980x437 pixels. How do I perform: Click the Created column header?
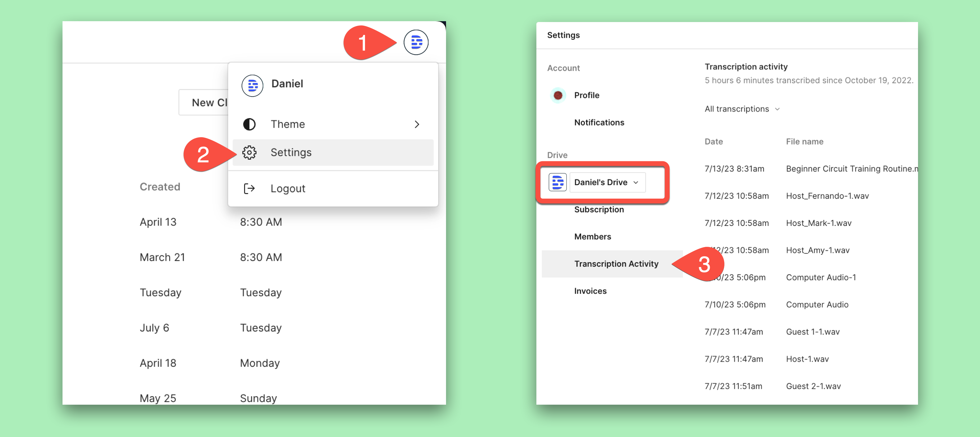click(x=160, y=187)
